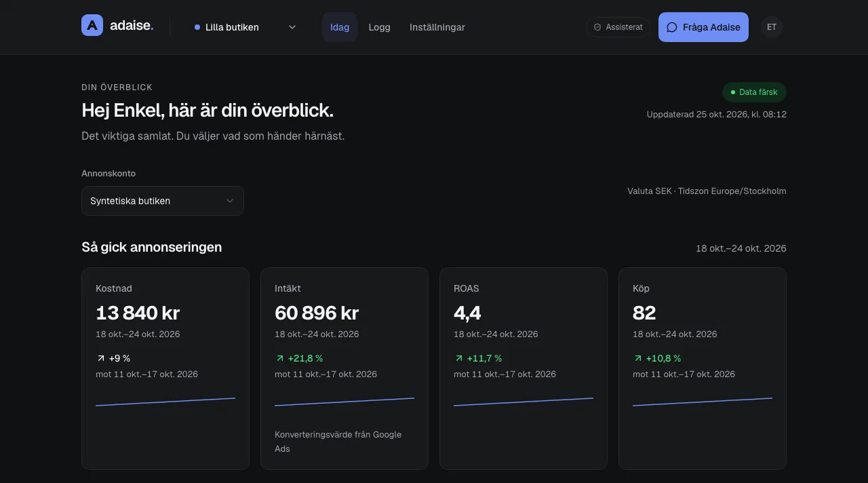This screenshot has width=868, height=483.
Task: Click the Köp value 82
Action: tap(644, 313)
